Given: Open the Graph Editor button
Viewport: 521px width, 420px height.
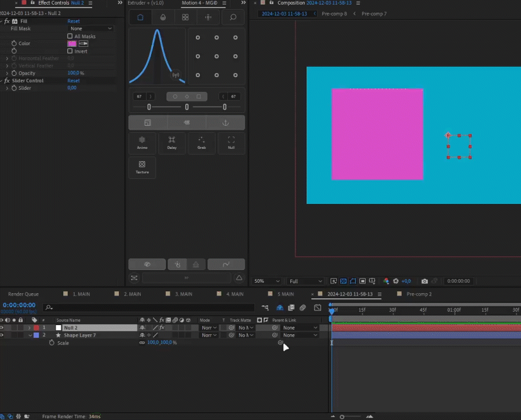Looking at the screenshot, I should point(318,308).
